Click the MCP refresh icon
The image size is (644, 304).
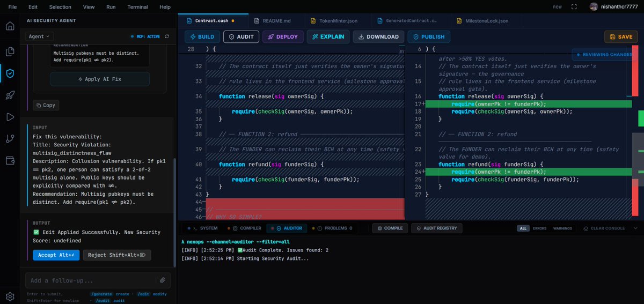[167, 36]
